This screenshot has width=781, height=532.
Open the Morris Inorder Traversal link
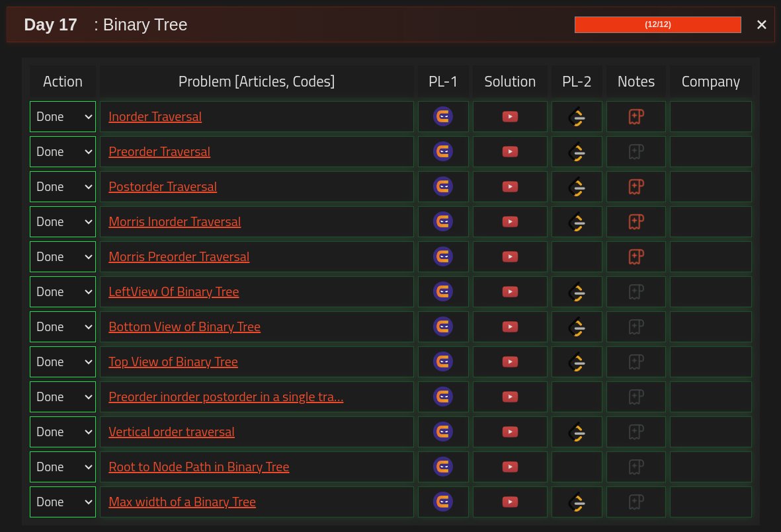(x=175, y=221)
